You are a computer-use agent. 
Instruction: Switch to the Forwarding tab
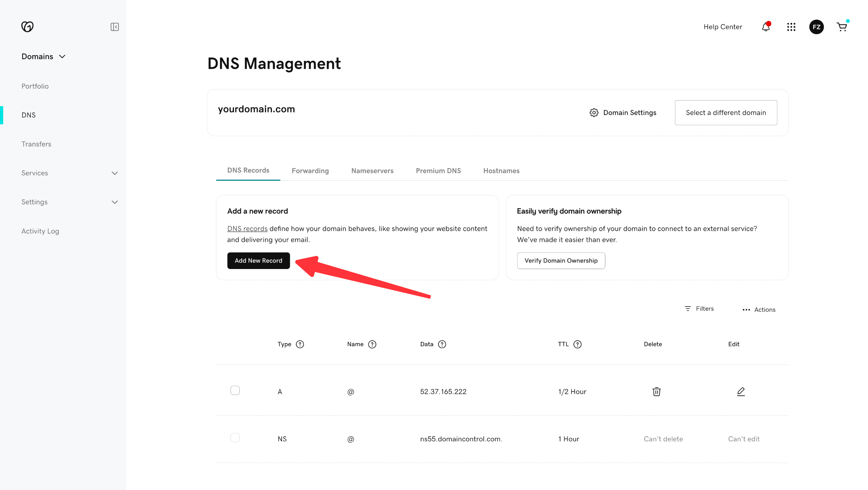[310, 171]
